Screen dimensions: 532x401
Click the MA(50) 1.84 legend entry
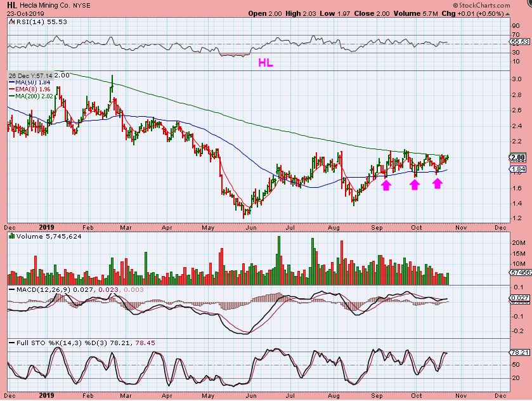pyautogui.click(x=30, y=82)
